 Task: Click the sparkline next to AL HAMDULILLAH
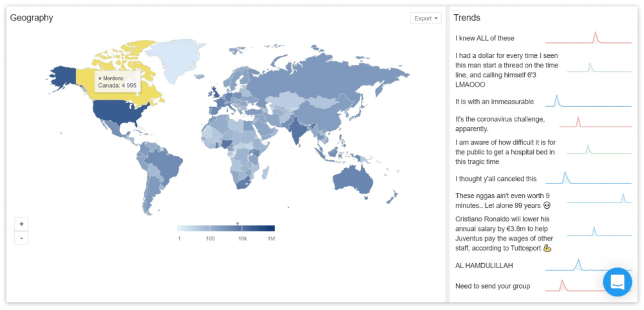pyautogui.click(x=578, y=263)
